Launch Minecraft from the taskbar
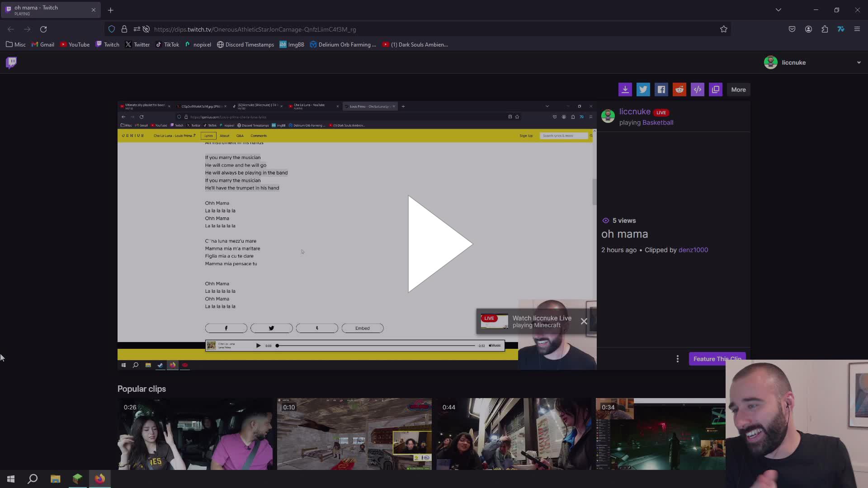This screenshot has width=868, height=488. 77,479
